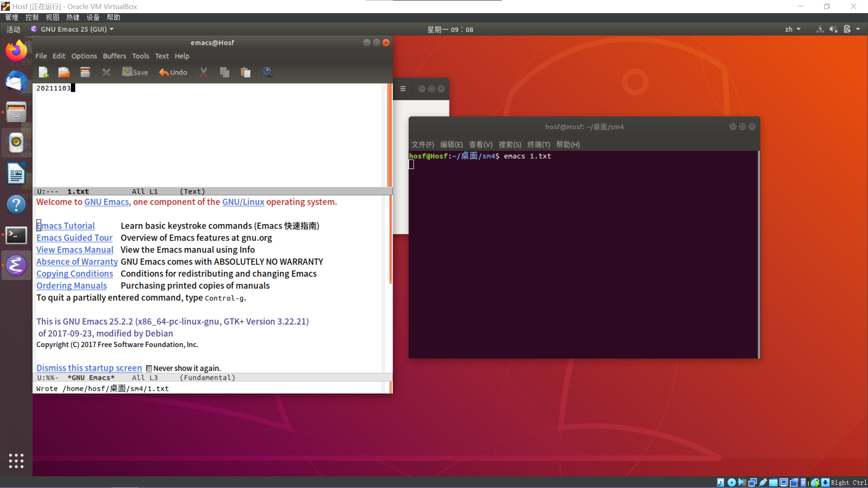Click the GNU/Linux link in welcome line

click(x=243, y=202)
